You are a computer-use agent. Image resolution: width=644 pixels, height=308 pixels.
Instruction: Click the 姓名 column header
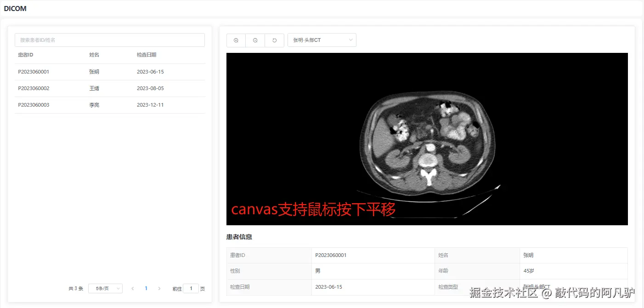(x=94, y=55)
